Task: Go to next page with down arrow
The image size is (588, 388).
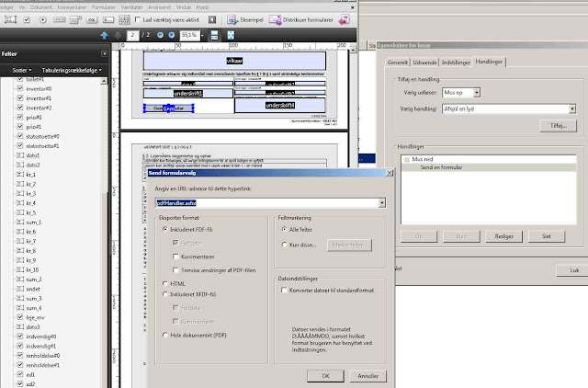Action: click(x=118, y=35)
